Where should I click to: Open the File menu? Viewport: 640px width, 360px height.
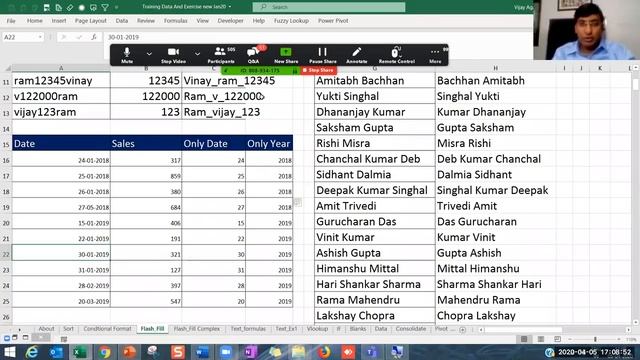point(11,21)
